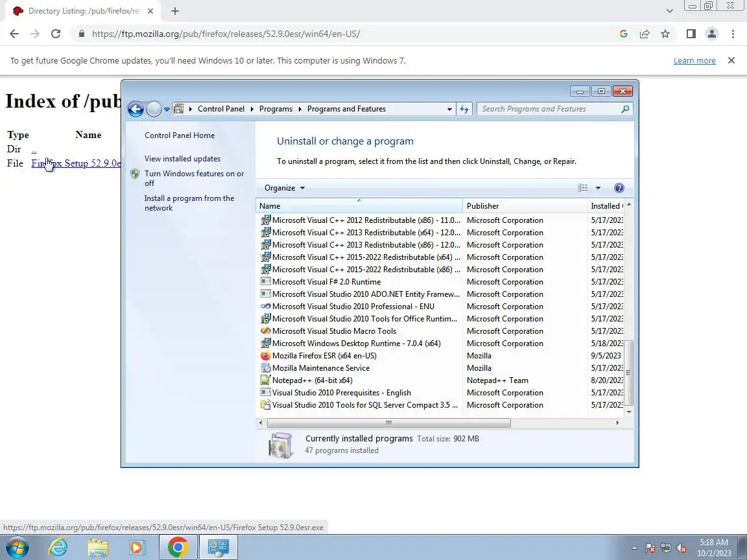Open Chrome tab search chevron
747x560 pixels.
[669, 11]
